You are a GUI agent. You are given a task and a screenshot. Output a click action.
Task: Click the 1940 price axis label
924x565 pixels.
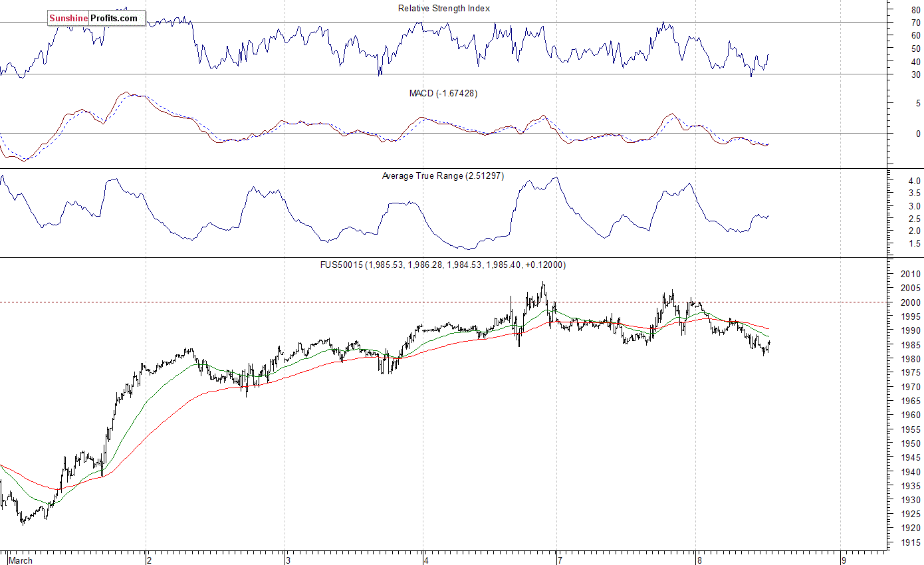pos(911,472)
